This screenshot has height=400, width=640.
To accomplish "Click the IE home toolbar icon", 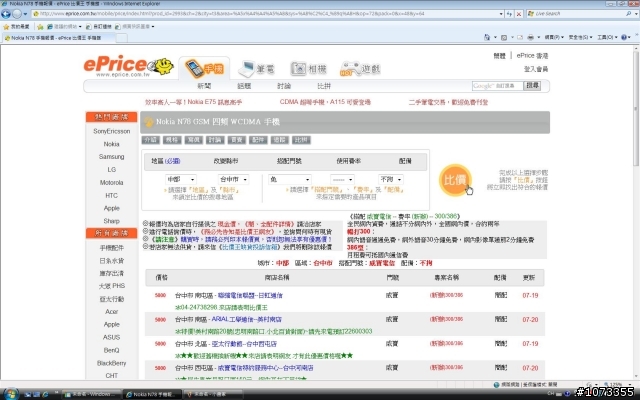I will [x=487, y=37].
